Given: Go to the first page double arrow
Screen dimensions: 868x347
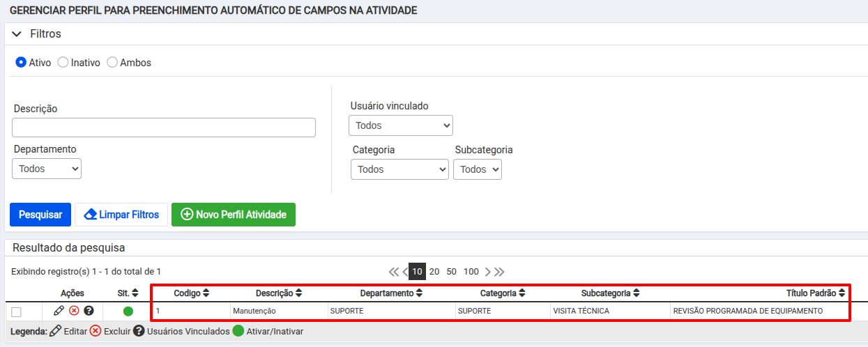Looking at the screenshot, I should point(394,272).
